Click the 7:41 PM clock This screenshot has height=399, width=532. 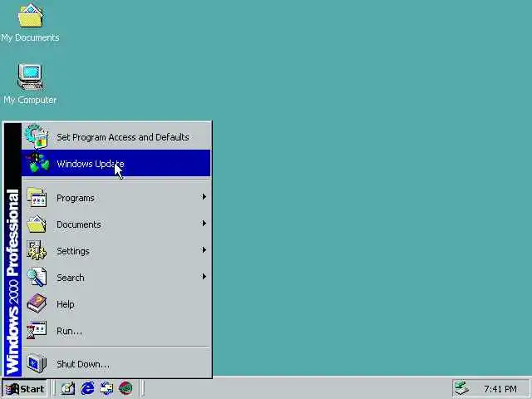500,389
